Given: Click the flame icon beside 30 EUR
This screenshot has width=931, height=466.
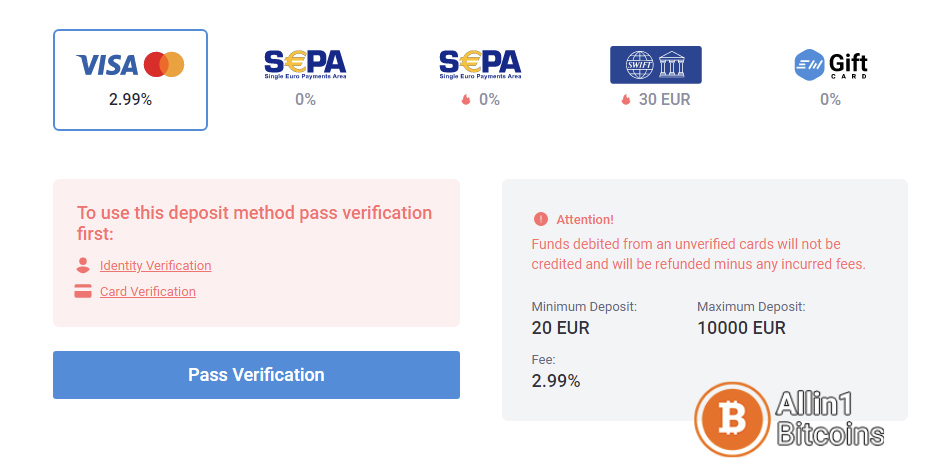Looking at the screenshot, I should point(626,100).
